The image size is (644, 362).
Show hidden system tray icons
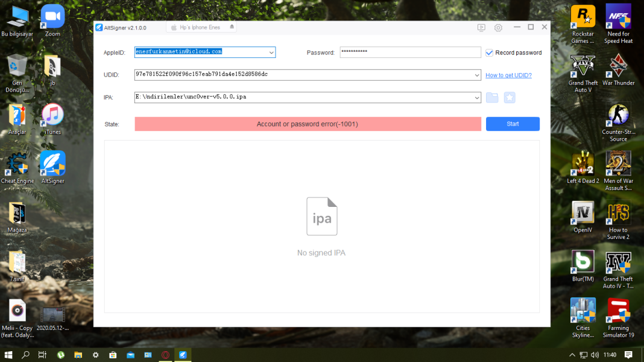[572, 355]
